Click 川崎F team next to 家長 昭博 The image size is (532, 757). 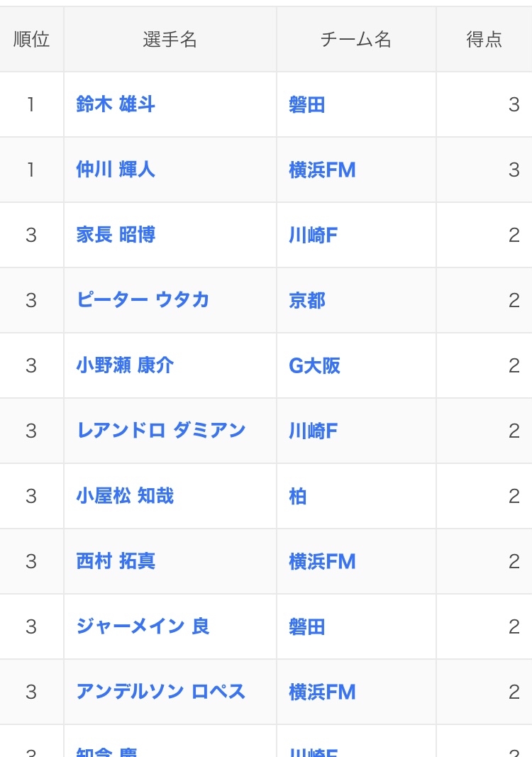coord(313,235)
